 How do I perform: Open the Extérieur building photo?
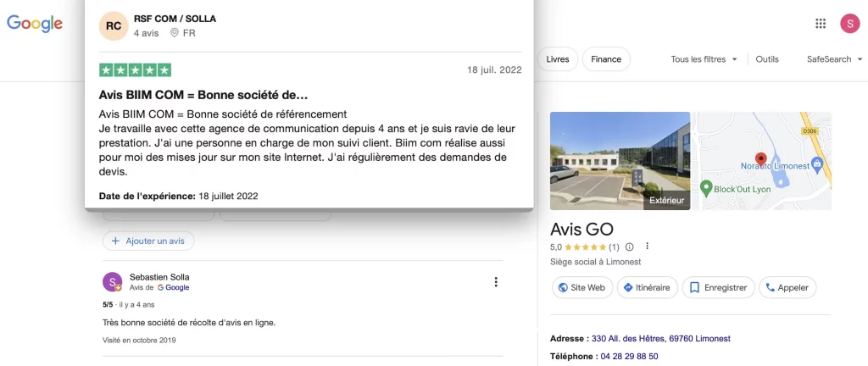[620, 161]
